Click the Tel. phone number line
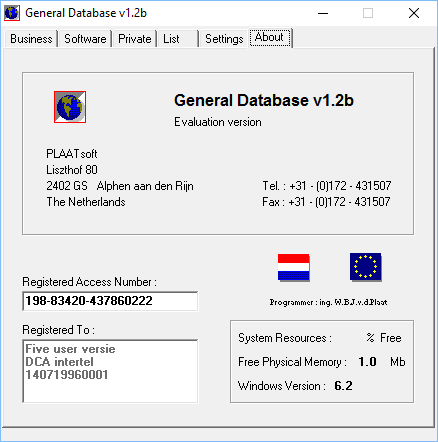438x442 pixels. coord(327,186)
